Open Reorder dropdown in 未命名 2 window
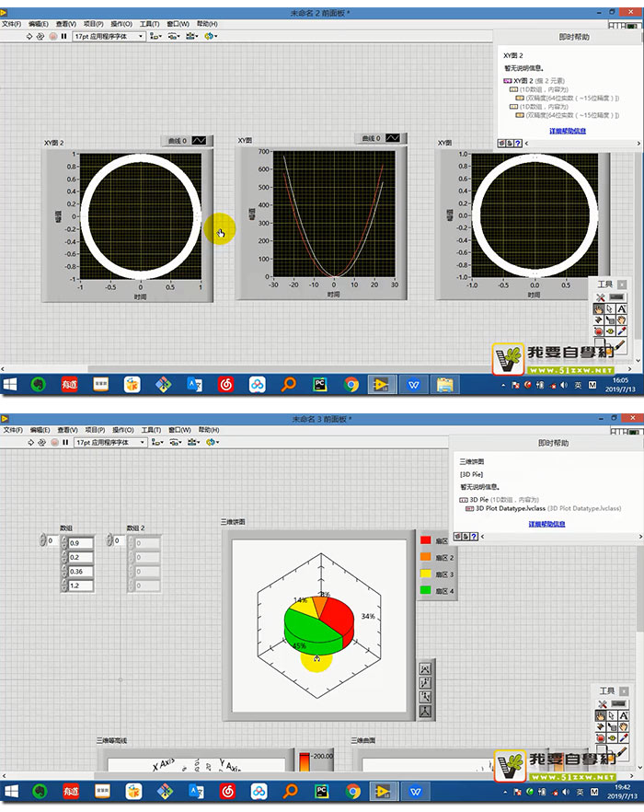 coord(211,36)
